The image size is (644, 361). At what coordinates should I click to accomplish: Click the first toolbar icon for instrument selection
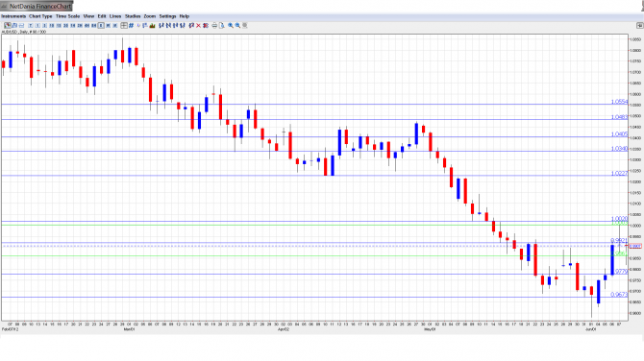[x=8, y=25]
